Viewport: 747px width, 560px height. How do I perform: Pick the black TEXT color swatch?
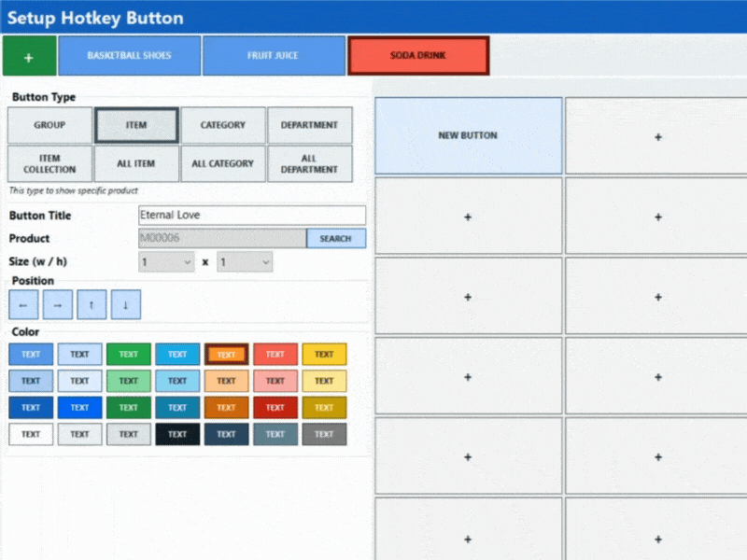177,434
